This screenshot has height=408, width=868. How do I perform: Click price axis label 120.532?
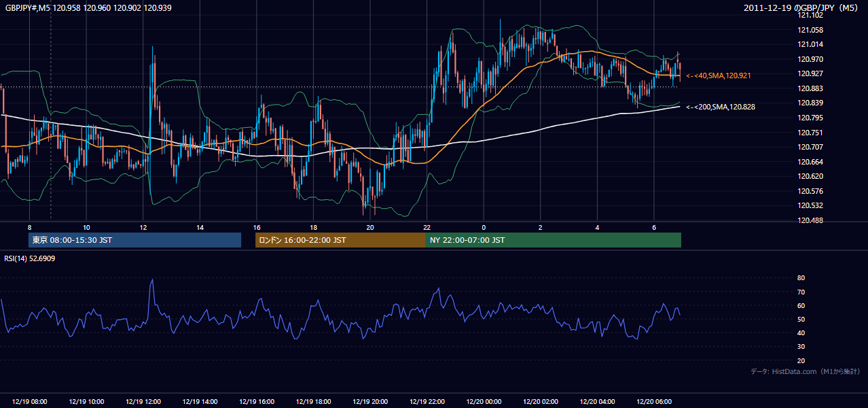click(x=810, y=205)
